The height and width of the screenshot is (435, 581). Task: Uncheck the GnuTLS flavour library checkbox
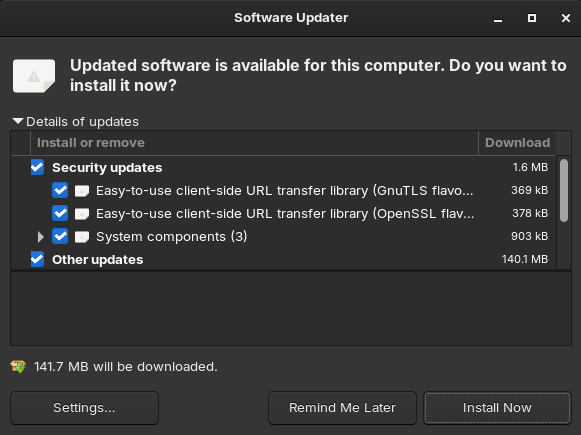click(60, 190)
